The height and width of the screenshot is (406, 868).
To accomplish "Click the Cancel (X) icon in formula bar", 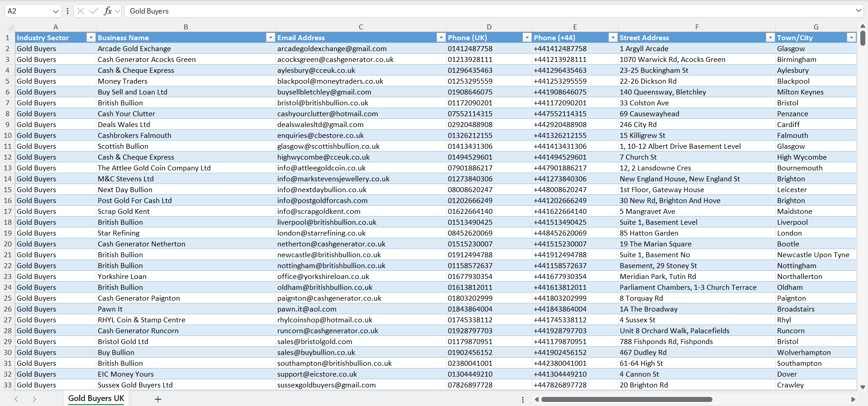I will (x=81, y=11).
